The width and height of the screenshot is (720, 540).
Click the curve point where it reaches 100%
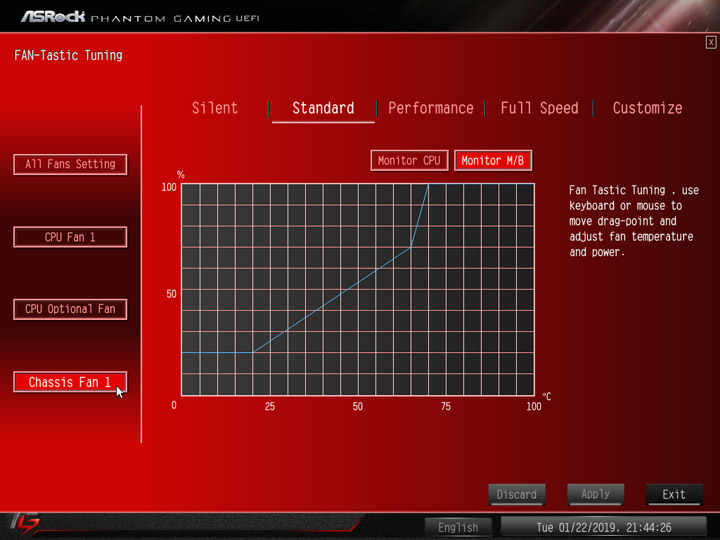[428, 184]
